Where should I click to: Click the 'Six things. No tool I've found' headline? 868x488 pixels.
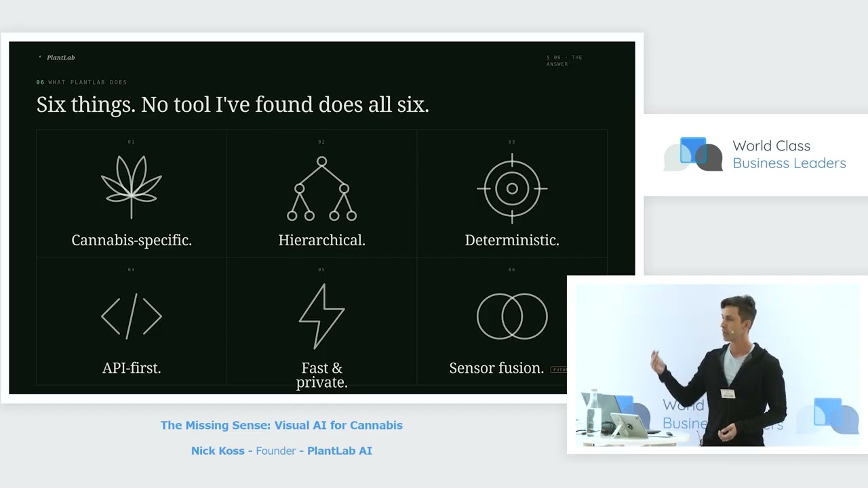click(x=233, y=104)
